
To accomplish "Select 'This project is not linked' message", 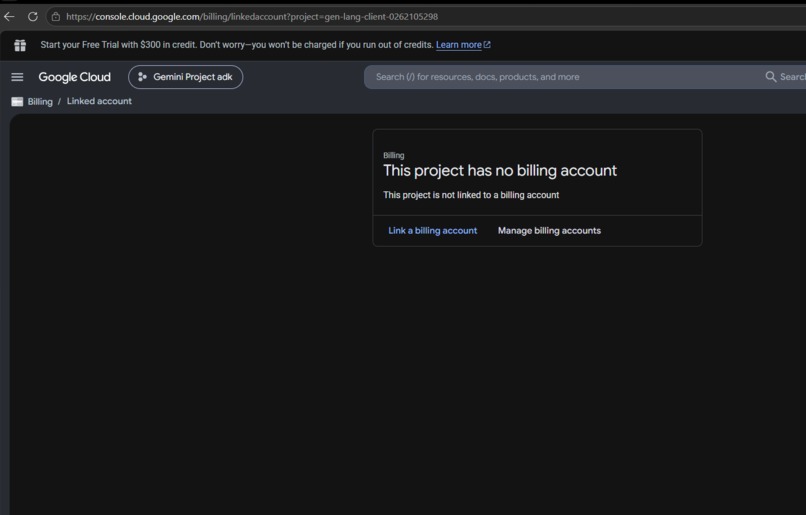I will point(471,195).
